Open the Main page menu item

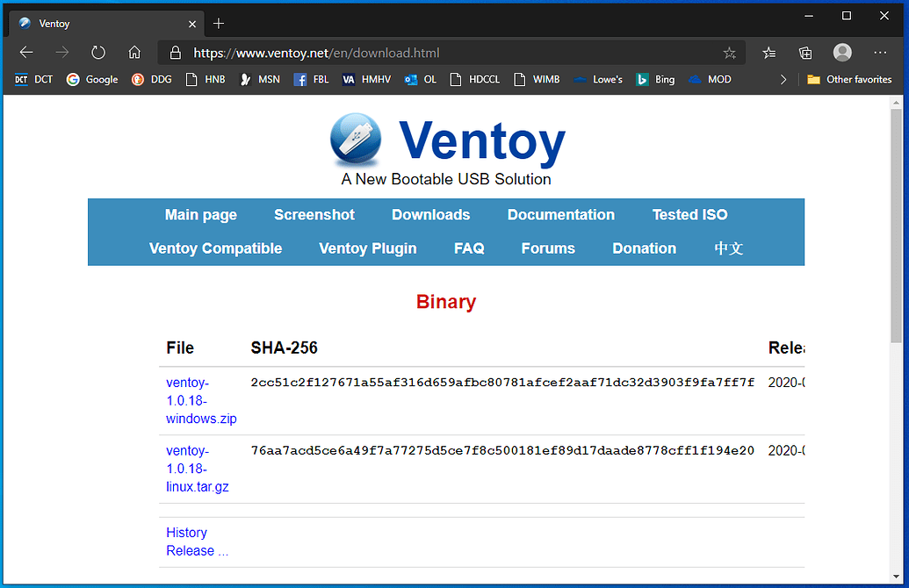coord(200,215)
